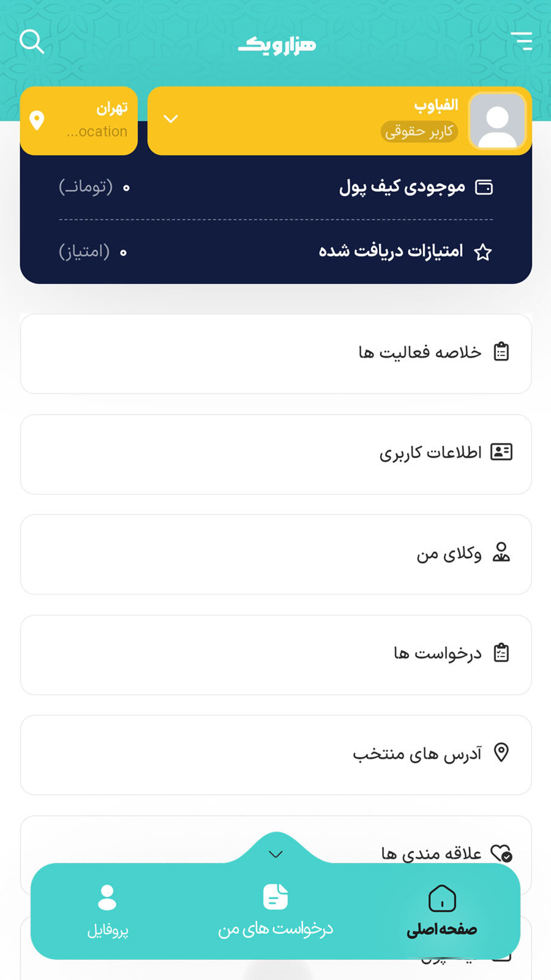This screenshot has width=551, height=980.
Task: Collapse the bottom navigation bar chevron
Action: [x=276, y=854]
